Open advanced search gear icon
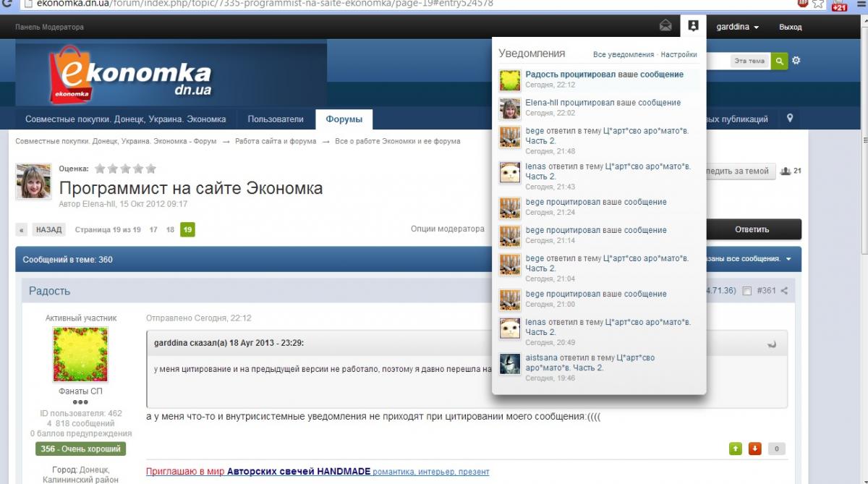868x484 pixels. coord(796,61)
